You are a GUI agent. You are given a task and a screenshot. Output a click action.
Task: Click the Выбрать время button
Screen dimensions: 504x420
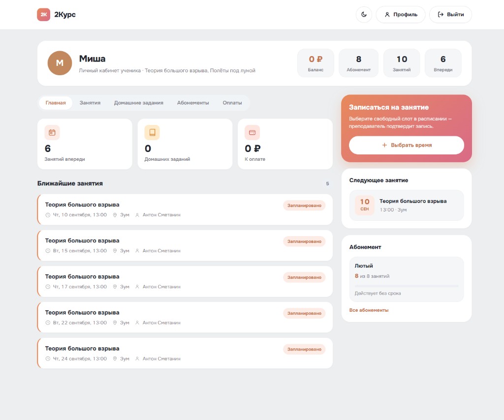406,145
